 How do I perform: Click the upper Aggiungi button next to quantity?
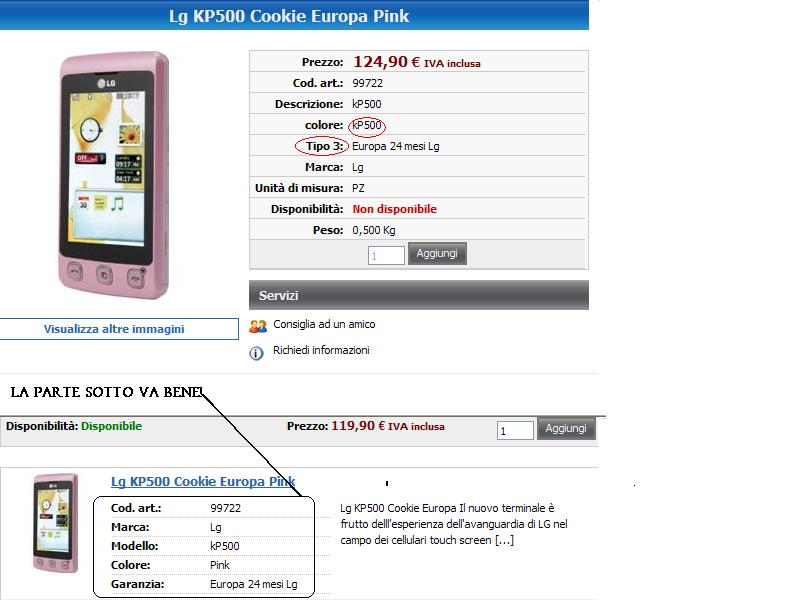coord(437,254)
